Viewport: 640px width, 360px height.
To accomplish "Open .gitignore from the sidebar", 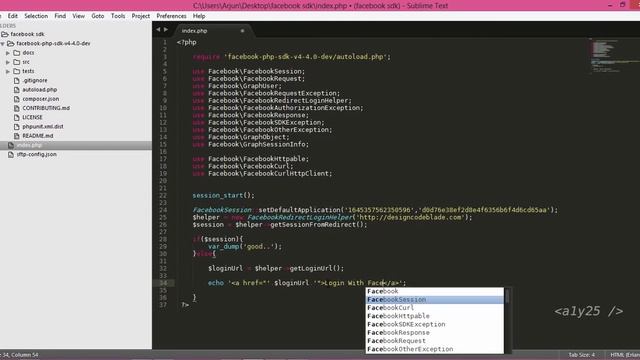I will click(x=35, y=80).
